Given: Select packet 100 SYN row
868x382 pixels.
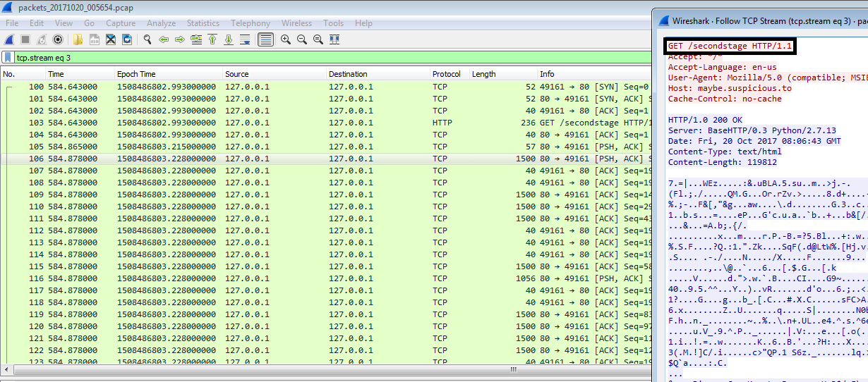Looking at the screenshot, I should pyautogui.click(x=325, y=87).
